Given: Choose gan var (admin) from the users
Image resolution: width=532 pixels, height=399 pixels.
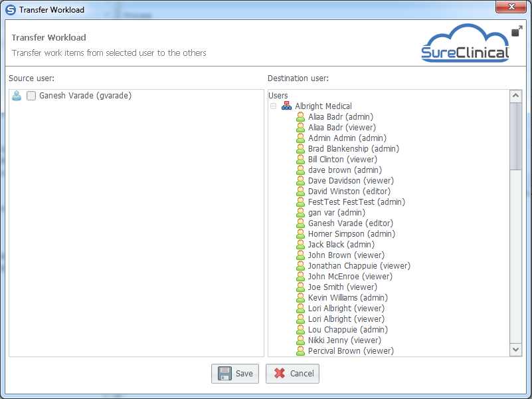Looking at the screenshot, I should tap(337, 213).
